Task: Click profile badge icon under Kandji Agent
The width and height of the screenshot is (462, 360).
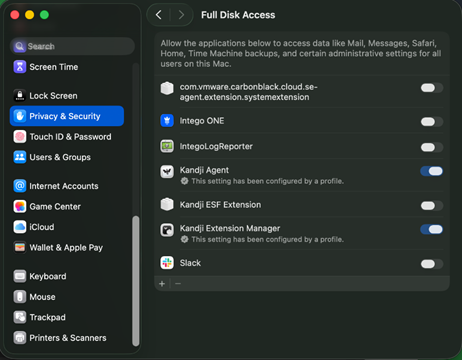Action: pyautogui.click(x=184, y=181)
